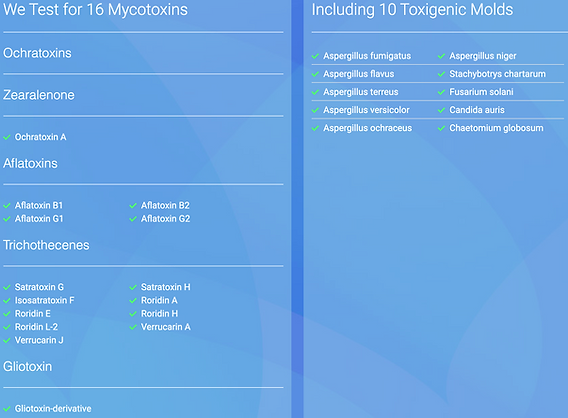Click the 'Verrucarin A' text

(x=166, y=327)
